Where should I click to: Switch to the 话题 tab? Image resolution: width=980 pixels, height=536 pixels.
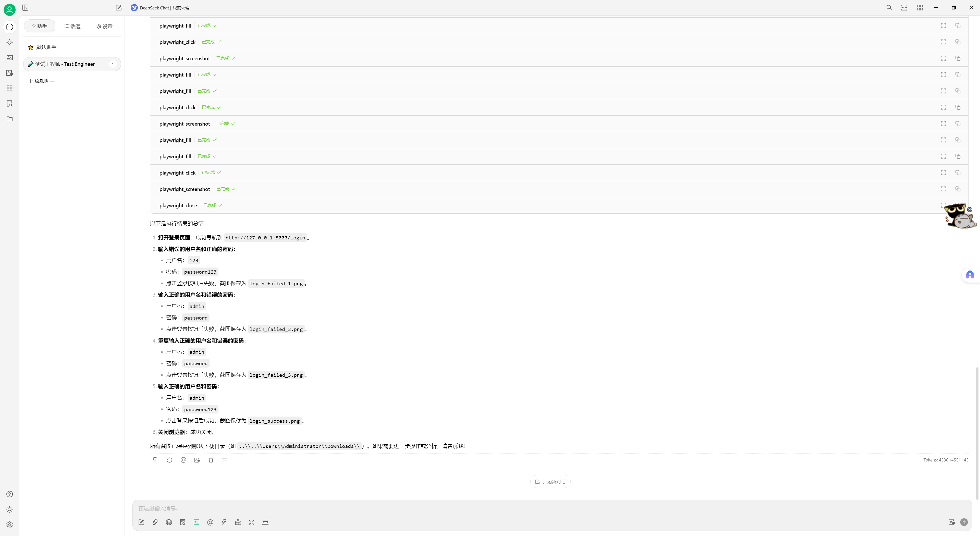point(72,26)
